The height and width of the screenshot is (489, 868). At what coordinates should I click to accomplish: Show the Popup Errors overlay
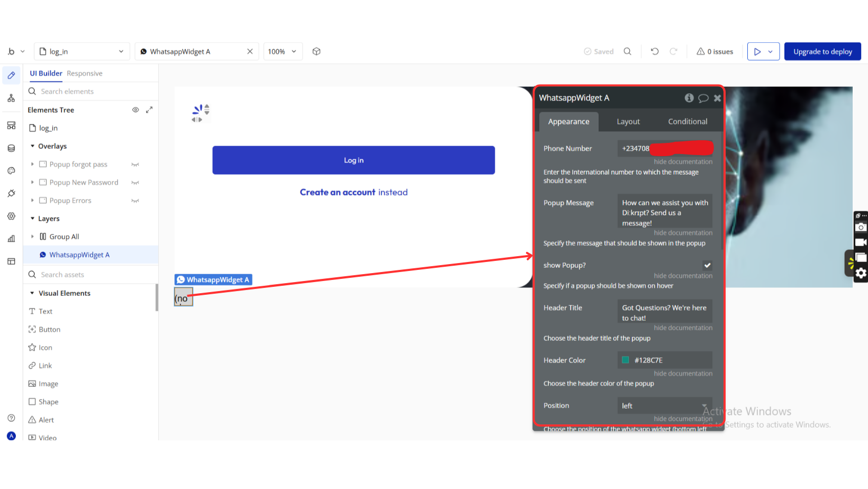(135, 201)
